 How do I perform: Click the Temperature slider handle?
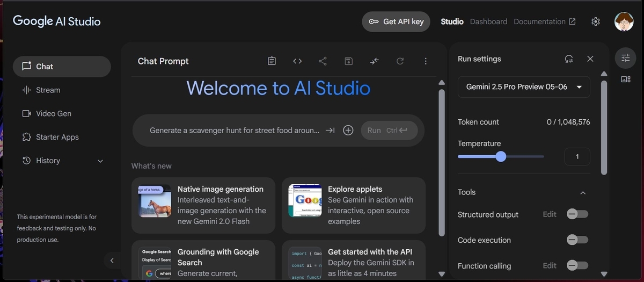pos(501,156)
